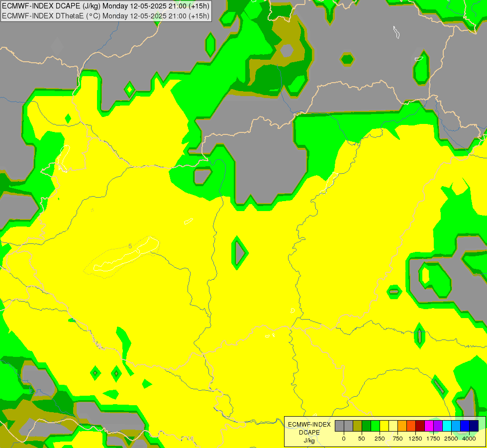Image resolution: width=487 pixels, height=448 pixels.
Task: Click the red-orange swatch before the 1250 tick
Action: point(411,426)
